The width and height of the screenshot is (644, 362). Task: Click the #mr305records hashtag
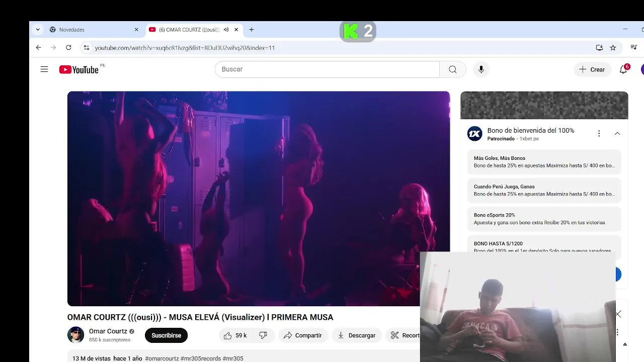coord(201,358)
